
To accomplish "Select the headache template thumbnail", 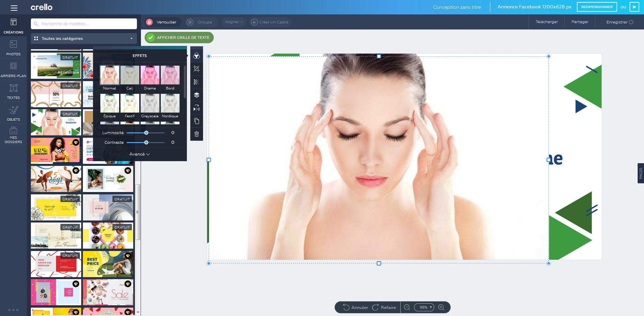I will [56, 122].
